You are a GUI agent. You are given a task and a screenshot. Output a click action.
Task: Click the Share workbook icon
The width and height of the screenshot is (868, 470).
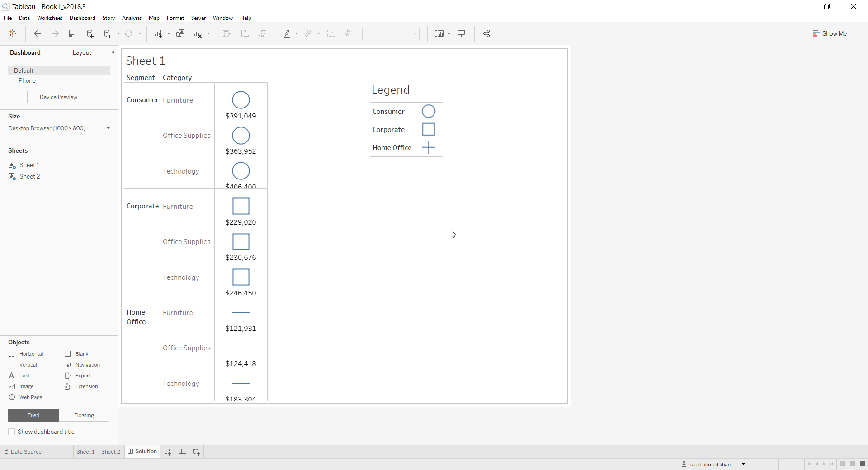pyautogui.click(x=486, y=33)
